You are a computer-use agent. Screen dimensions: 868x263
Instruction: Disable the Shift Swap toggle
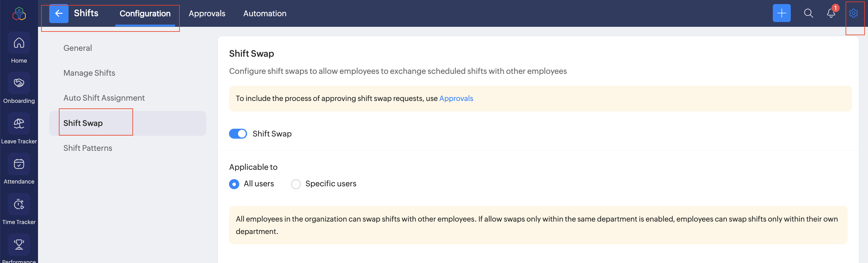(x=238, y=134)
